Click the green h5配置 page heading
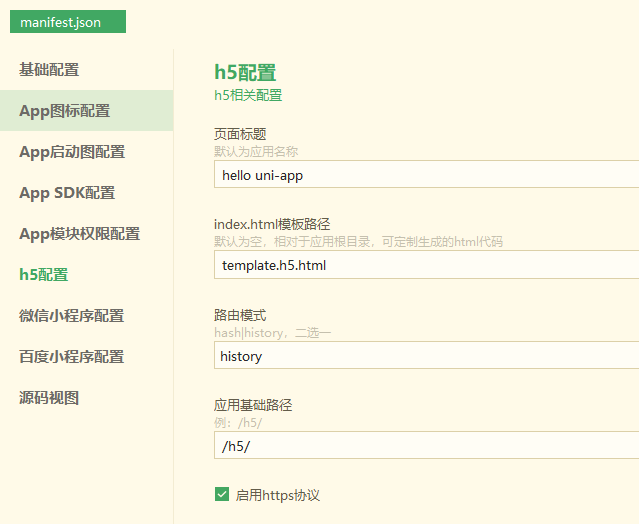 (x=245, y=73)
